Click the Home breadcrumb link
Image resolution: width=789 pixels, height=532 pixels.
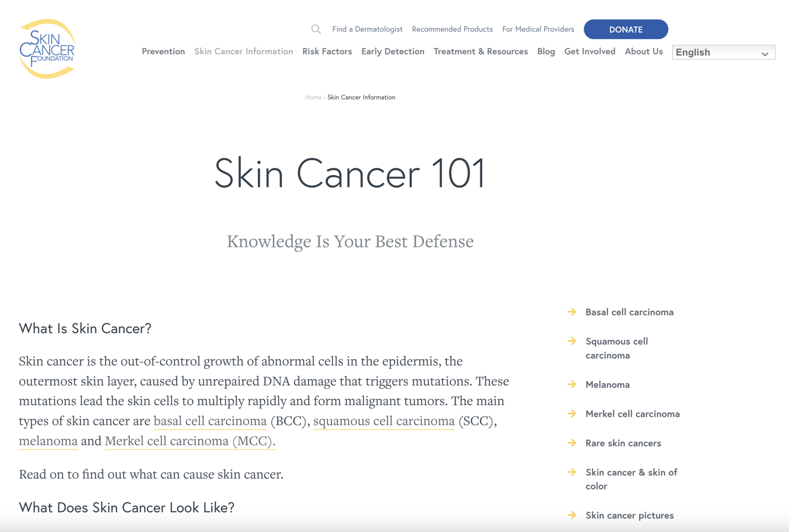(x=313, y=97)
